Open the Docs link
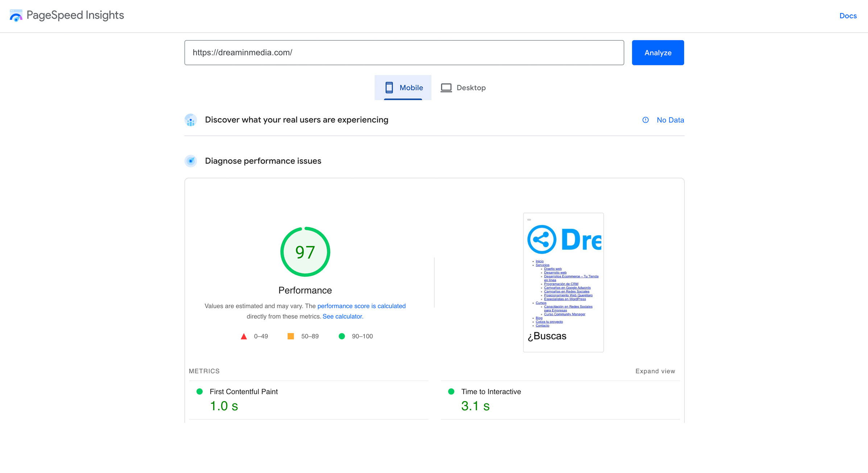 [x=848, y=16]
